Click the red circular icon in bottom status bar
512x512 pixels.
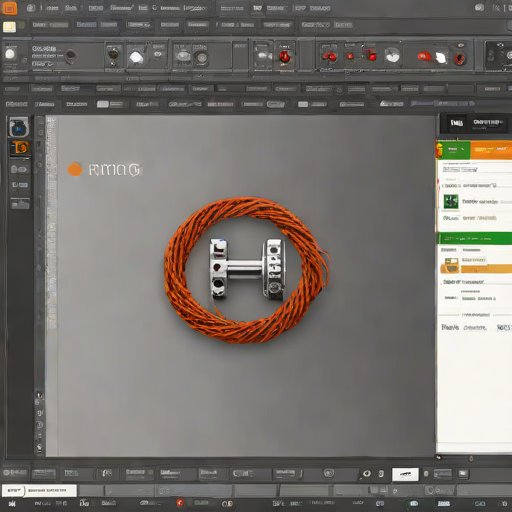coord(180,502)
